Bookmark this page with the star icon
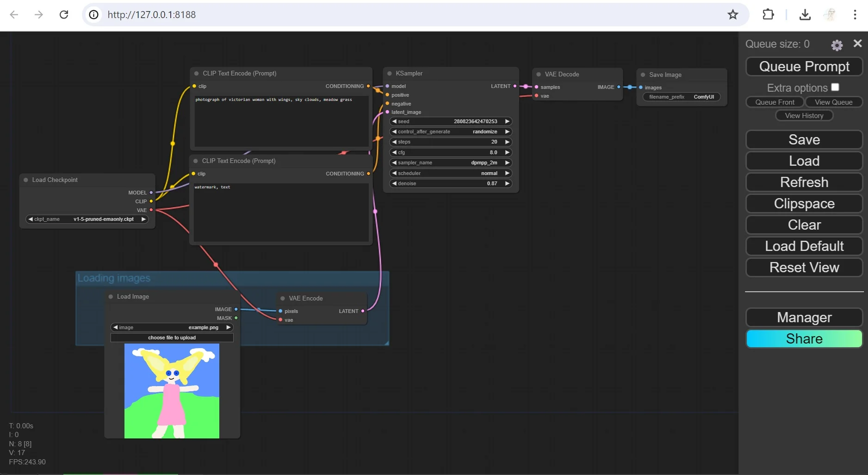The image size is (868, 475). [x=732, y=15]
